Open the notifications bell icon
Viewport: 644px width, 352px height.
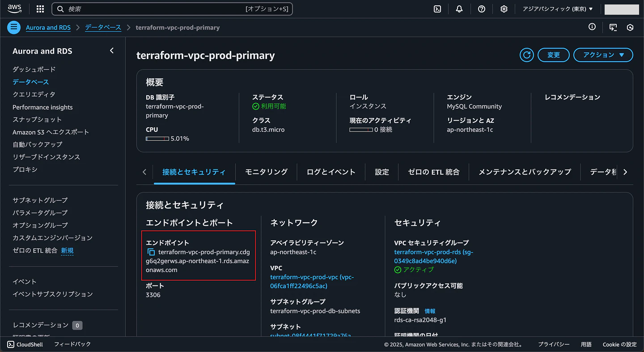click(459, 8)
